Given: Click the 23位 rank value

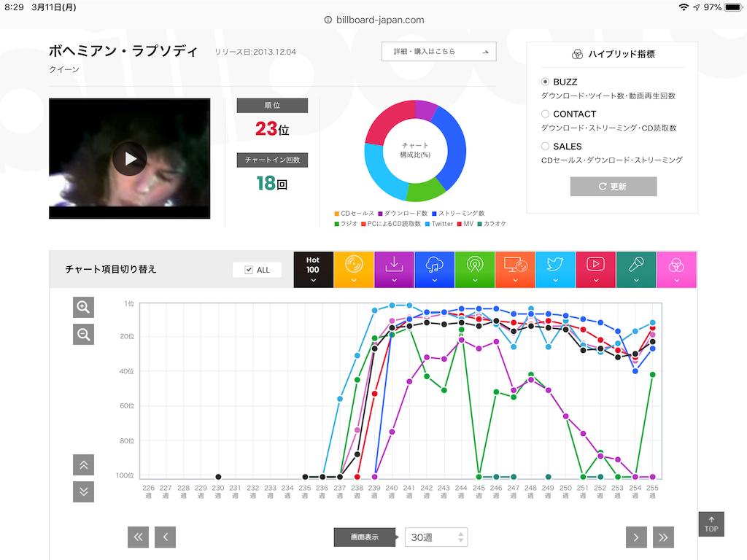Looking at the screenshot, I should pyautogui.click(x=272, y=128).
